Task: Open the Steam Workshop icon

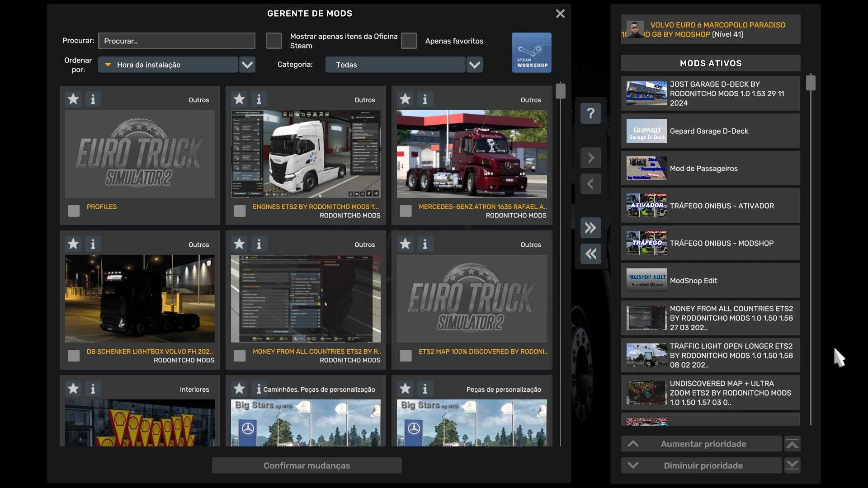Action: 531,52
